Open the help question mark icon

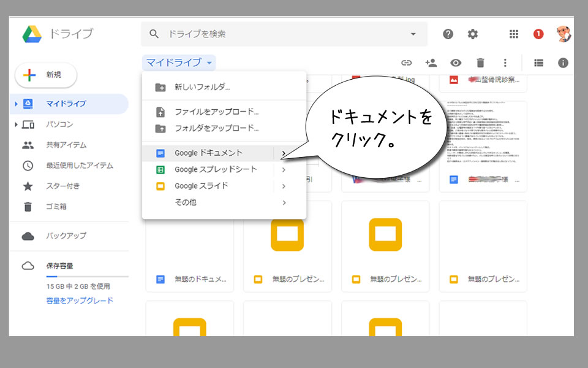448,34
